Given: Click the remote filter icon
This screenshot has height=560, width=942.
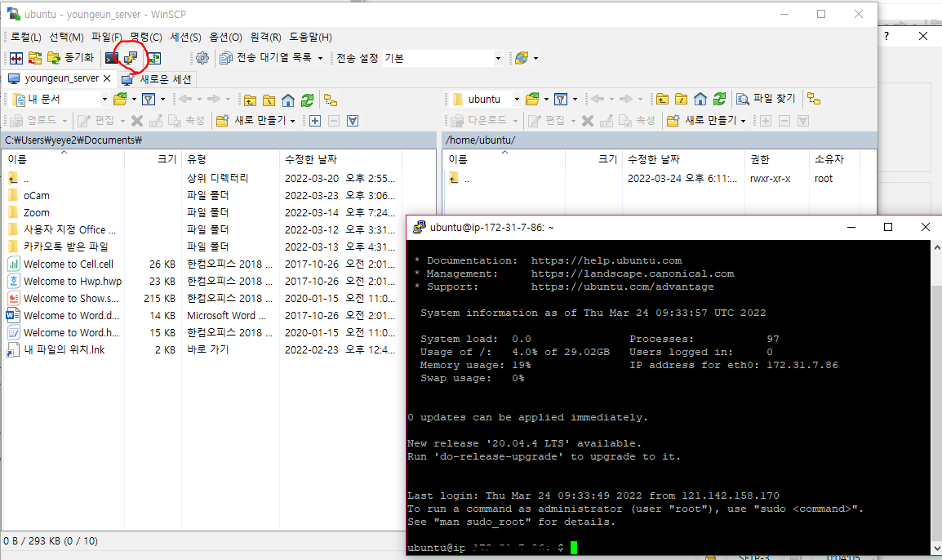Looking at the screenshot, I should tap(561, 99).
